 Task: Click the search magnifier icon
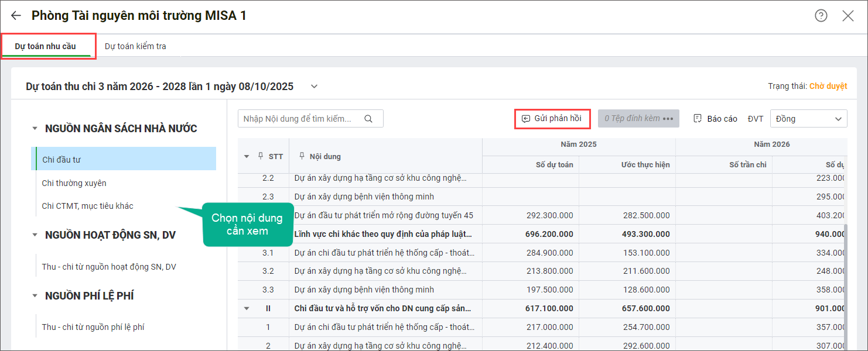click(368, 119)
